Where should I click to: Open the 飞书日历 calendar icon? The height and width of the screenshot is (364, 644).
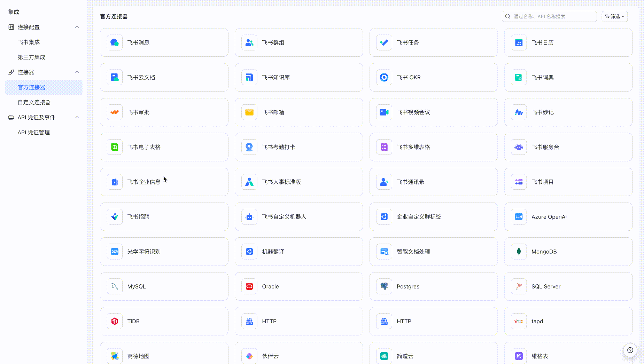(x=519, y=42)
